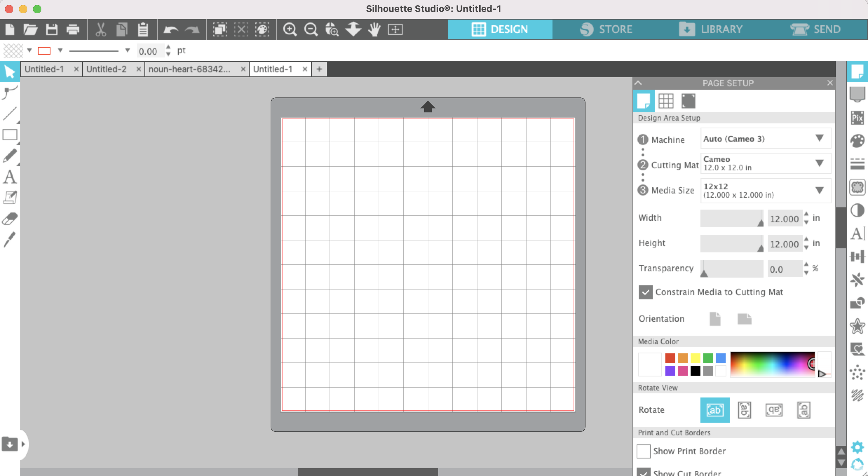Pick the red media color swatch
Image resolution: width=868 pixels, height=476 pixels.
670,358
